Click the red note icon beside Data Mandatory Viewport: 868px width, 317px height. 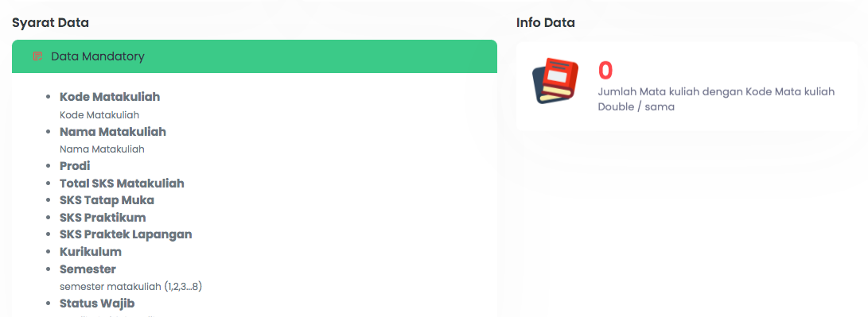point(37,56)
